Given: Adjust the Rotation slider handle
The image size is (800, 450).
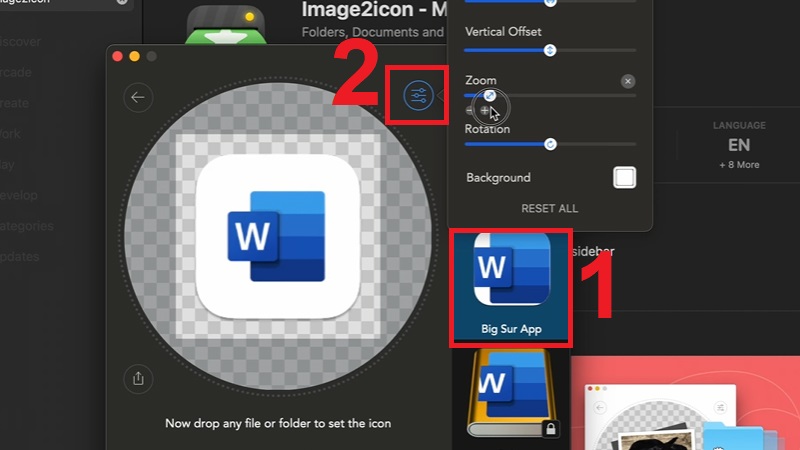Looking at the screenshot, I should pyautogui.click(x=550, y=144).
